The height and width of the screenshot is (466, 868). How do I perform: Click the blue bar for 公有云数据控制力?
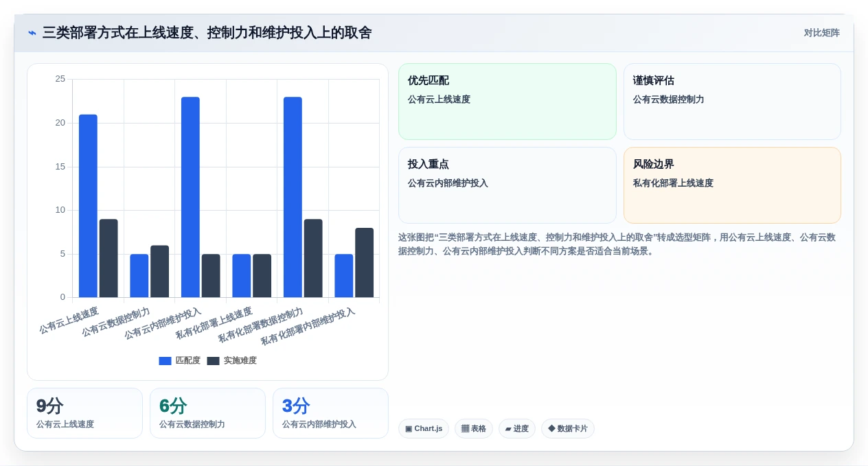click(139, 276)
